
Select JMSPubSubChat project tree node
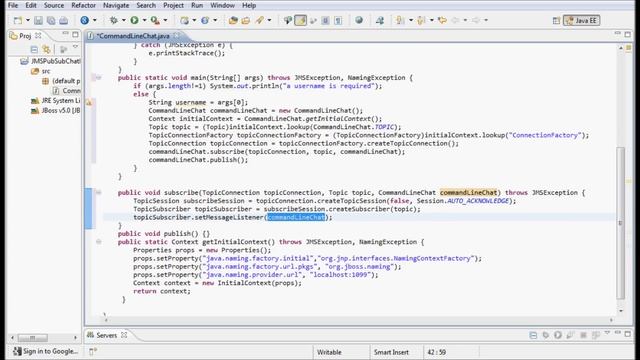tap(51, 61)
